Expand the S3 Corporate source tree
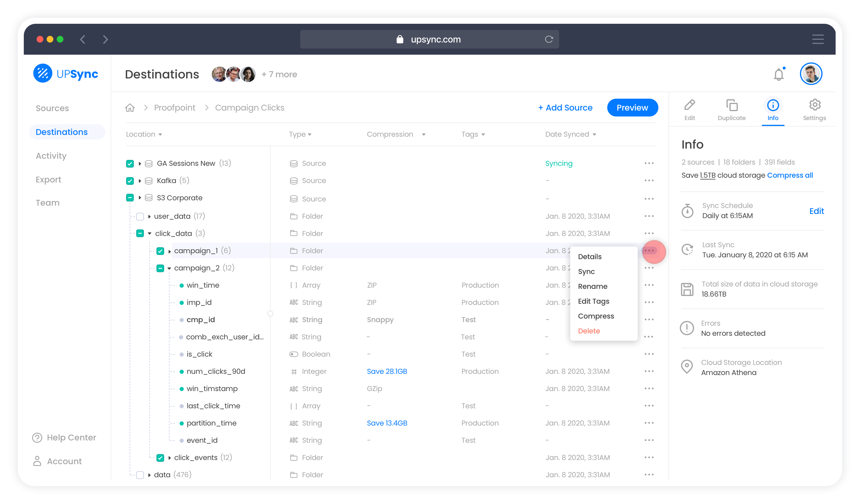The width and height of the screenshot is (860, 504). click(140, 198)
